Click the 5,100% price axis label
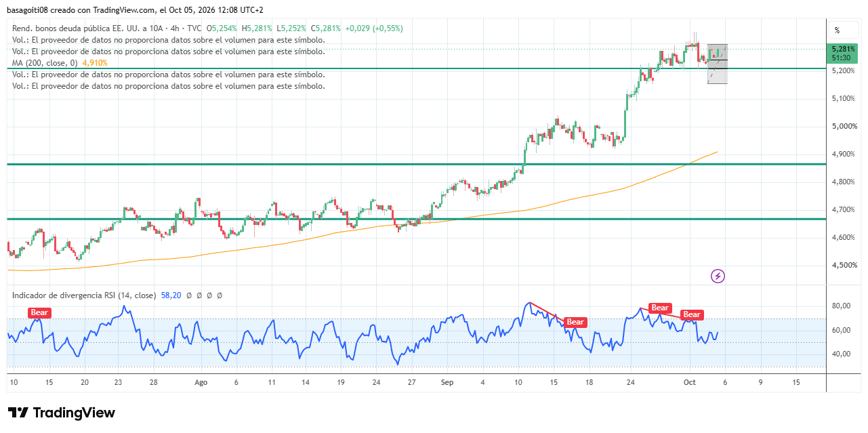Viewport: 868px width, 433px height. click(844, 98)
